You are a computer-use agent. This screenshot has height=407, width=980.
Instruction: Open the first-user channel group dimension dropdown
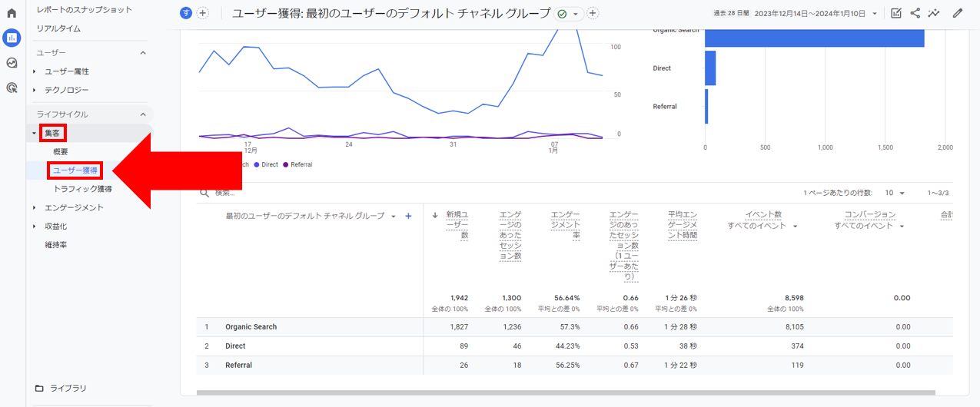tap(393, 217)
